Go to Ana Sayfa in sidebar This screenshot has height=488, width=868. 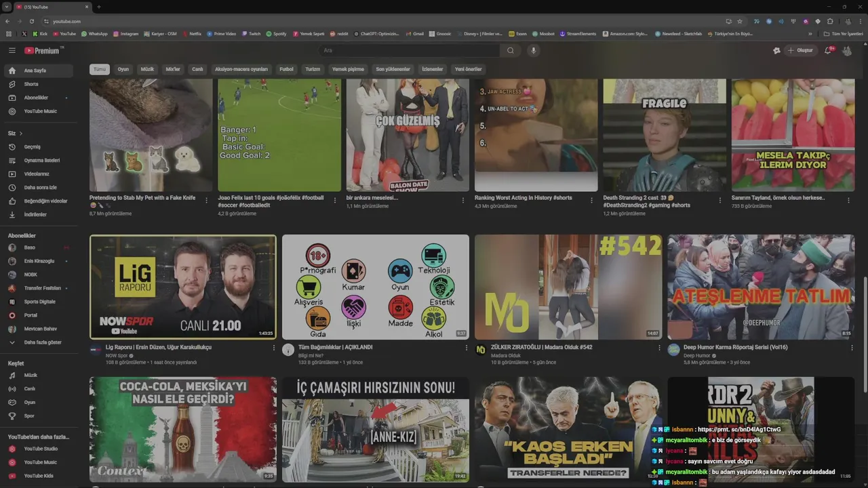tap(39, 70)
